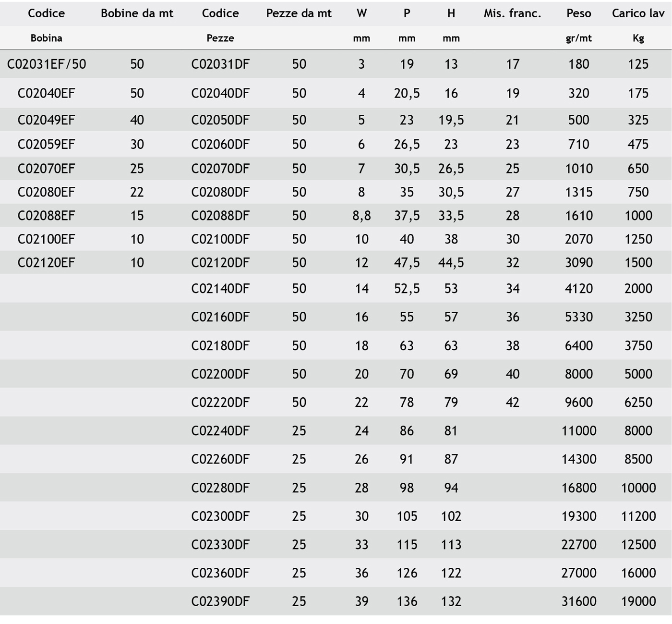672x624 pixels.
Task: Click the 'Kg' unit label
Action: tap(638, 38)
